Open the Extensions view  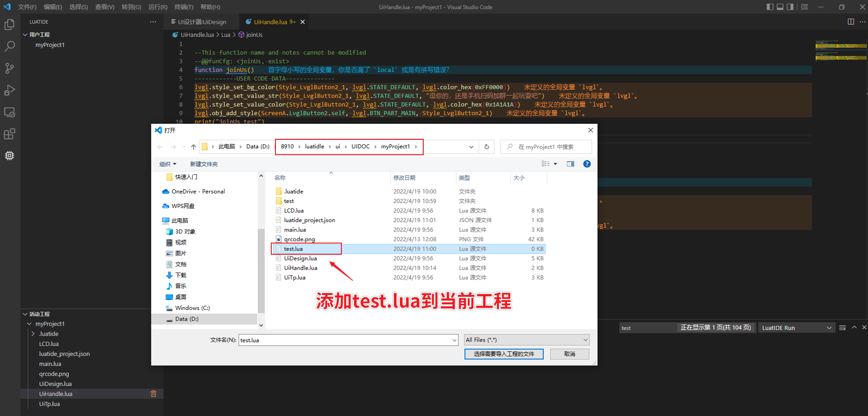9,134
